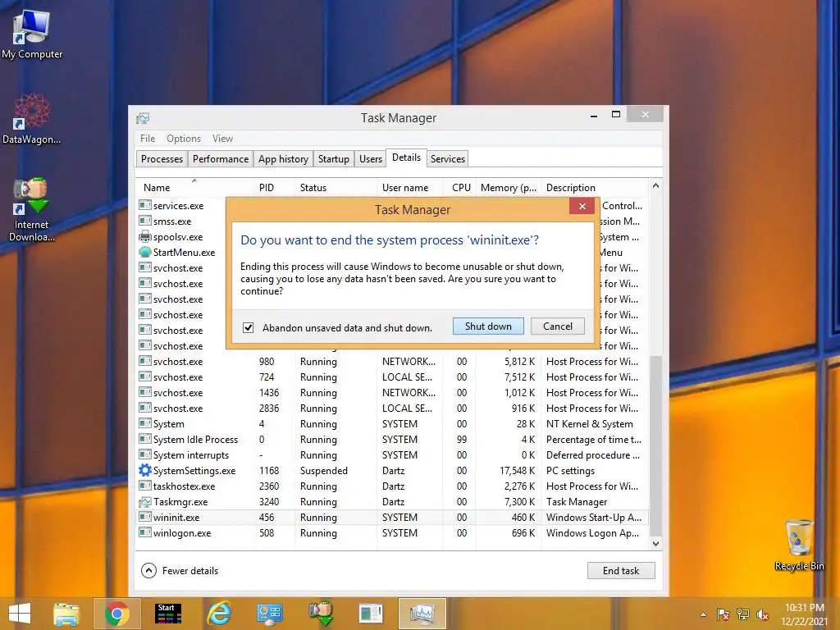
Task: Select Internet Download Manager desktop shortcut
Action: (x=32, y=210)
